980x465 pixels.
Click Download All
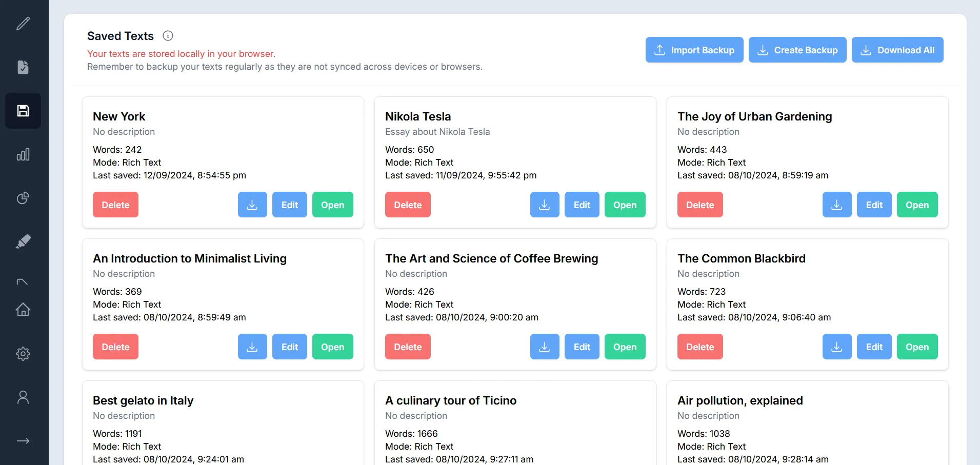[898, 50]
